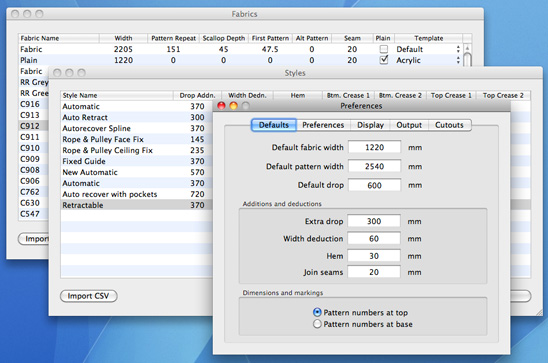Uncheck Plain checkbox for Plain row
This screenshot has width=548, height=363.
[384, 60]
